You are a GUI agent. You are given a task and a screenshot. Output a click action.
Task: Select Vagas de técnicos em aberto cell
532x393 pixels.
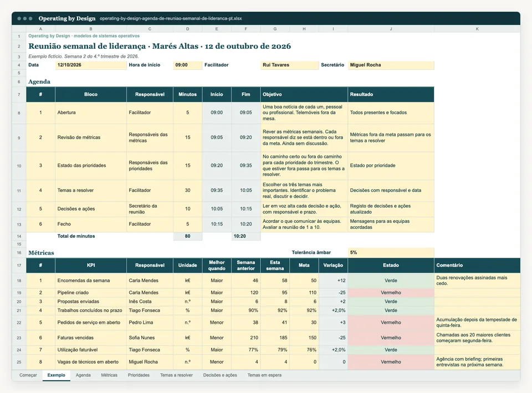(91, 362)
